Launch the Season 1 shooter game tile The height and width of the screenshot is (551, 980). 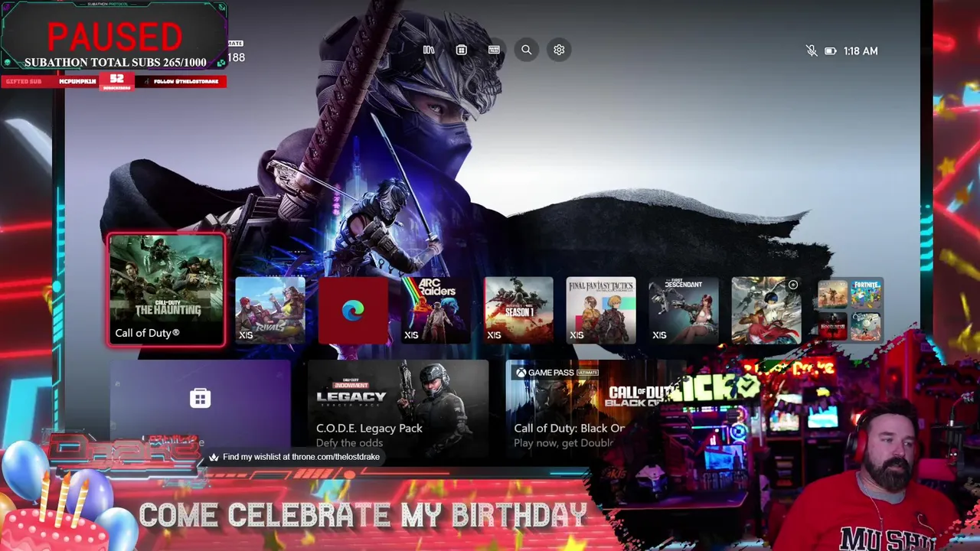pos(518,310)
